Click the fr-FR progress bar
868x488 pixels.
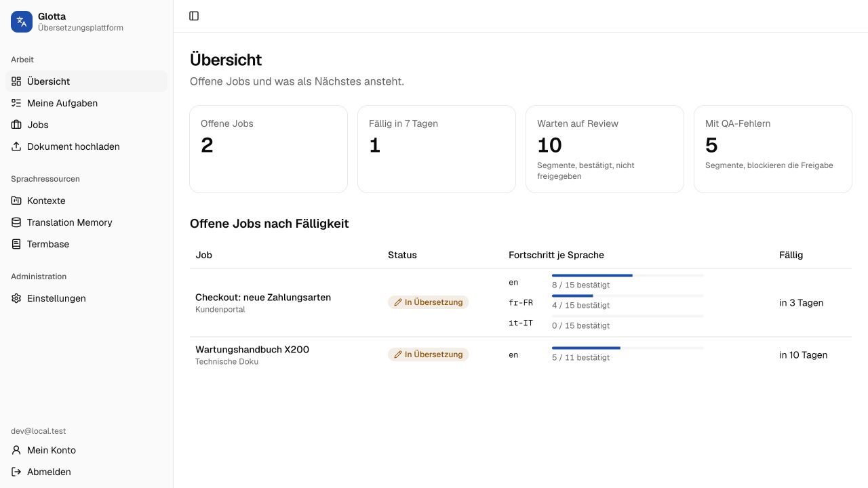628,296
